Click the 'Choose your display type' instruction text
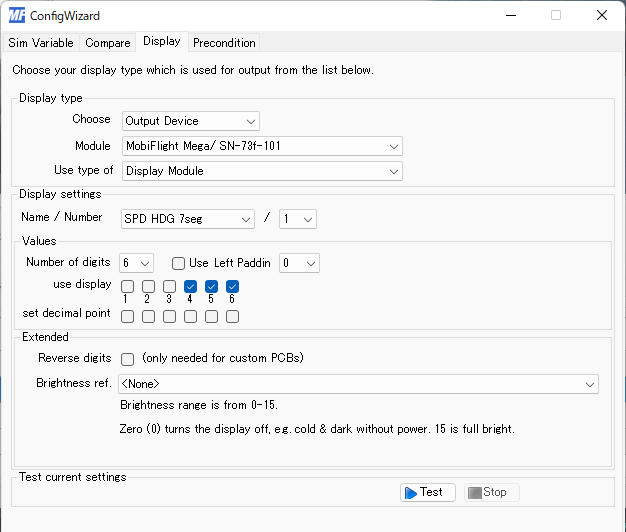This screenshot has width=626, height=532. 193,70
